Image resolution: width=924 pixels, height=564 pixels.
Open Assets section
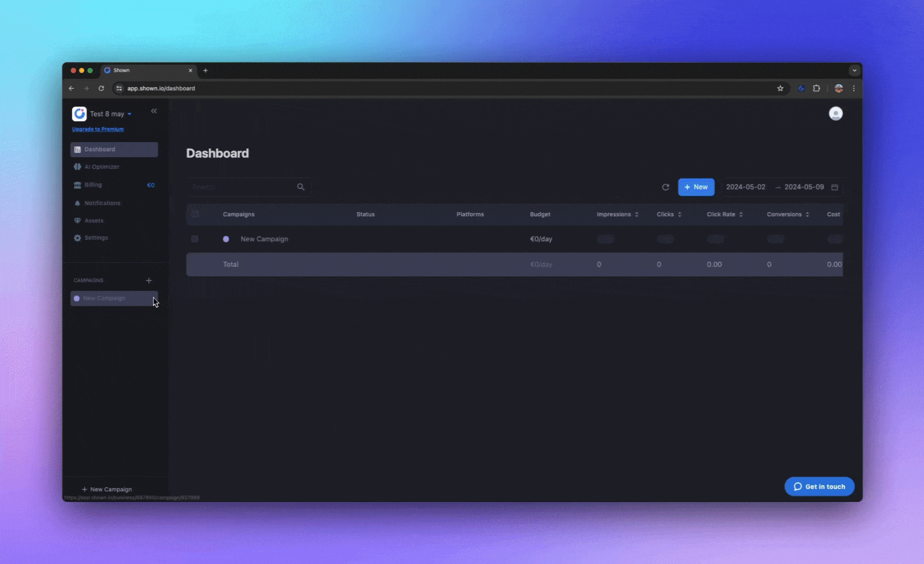click(x=94, y=221)
